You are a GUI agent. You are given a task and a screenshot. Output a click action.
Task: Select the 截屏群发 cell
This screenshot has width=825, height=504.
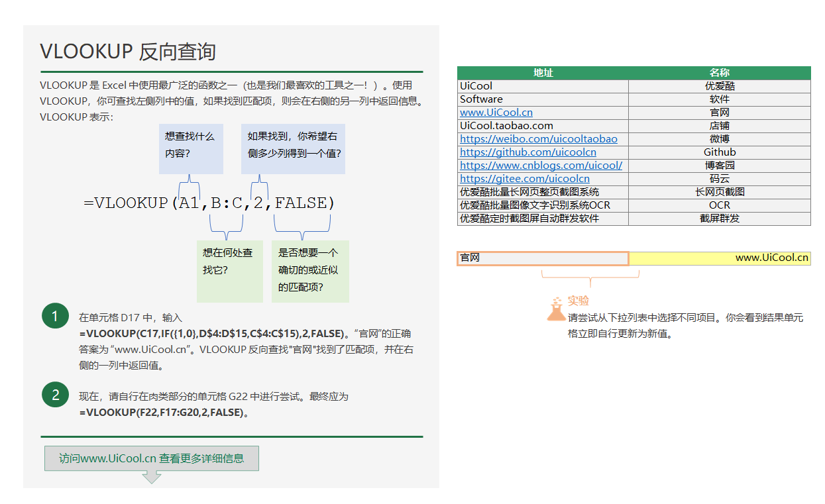[720, 219]
